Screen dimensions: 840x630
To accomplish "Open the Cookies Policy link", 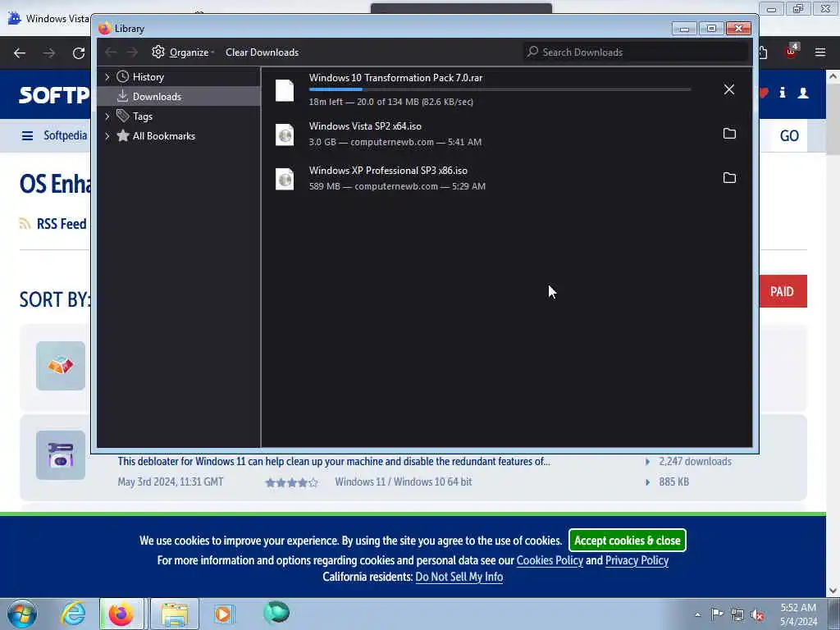I will pyautogui.click(x=549, y=560).
